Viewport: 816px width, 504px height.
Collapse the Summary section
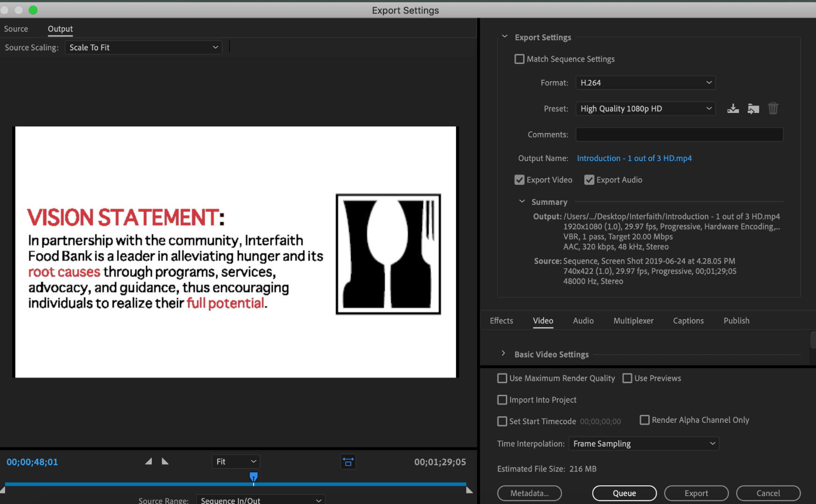click(x=522, y=201)
